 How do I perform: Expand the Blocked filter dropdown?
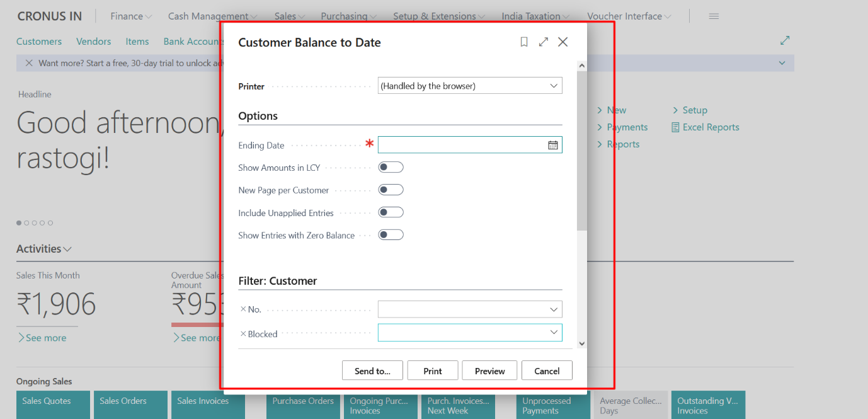click(554, 332)
